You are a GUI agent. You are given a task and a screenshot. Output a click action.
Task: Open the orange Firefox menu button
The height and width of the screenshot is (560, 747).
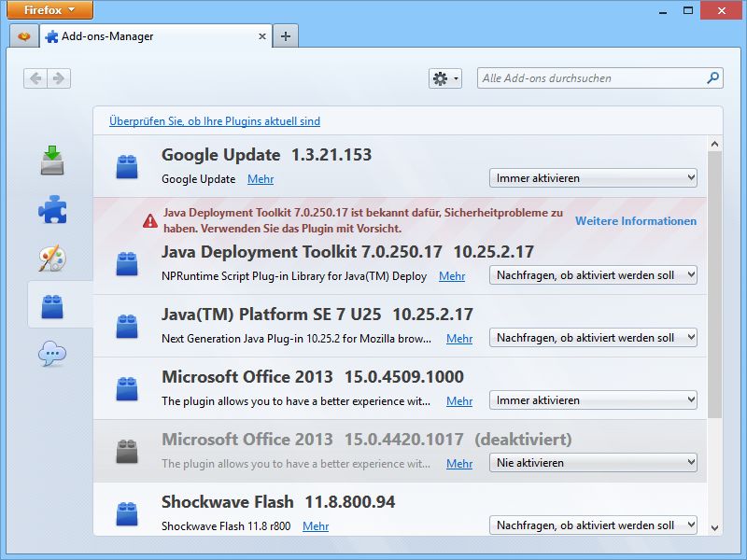coord(49,10)
